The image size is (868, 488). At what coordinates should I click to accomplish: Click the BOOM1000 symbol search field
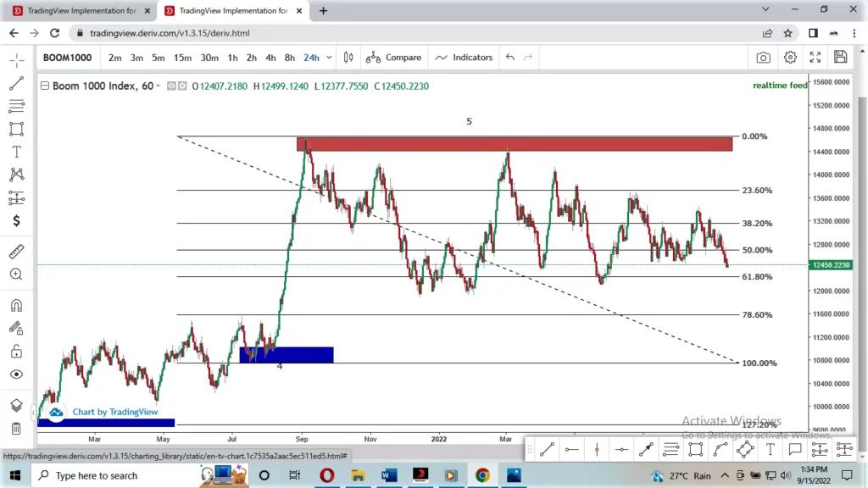pyautogui.click(x=68, y=58)
